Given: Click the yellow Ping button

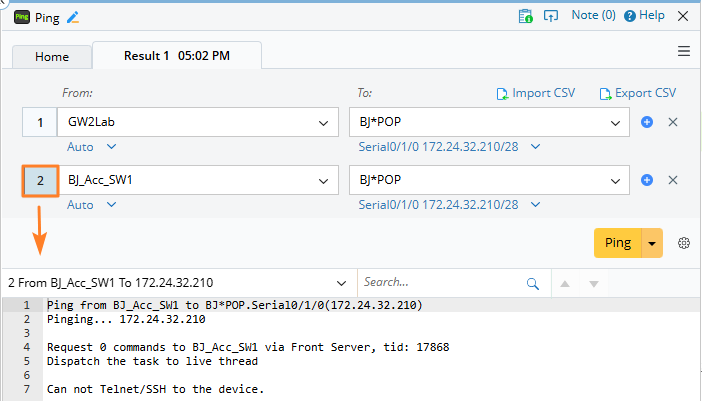Looking at the screenshot, I should click(x=618, y=243).
